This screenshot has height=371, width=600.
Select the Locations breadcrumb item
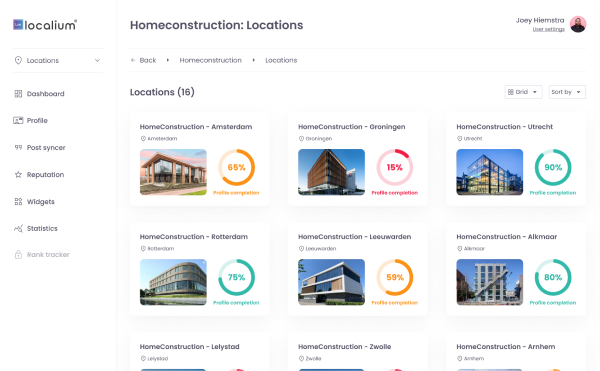point(281,60)
